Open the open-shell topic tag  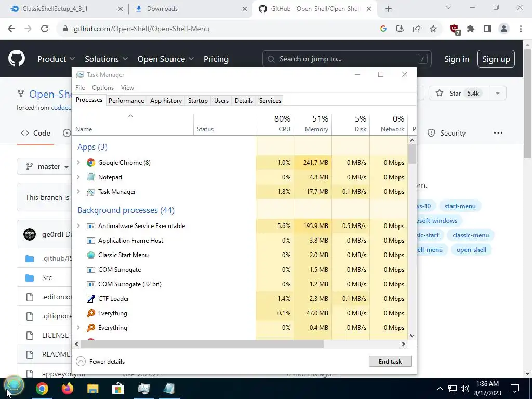[471, 250]
